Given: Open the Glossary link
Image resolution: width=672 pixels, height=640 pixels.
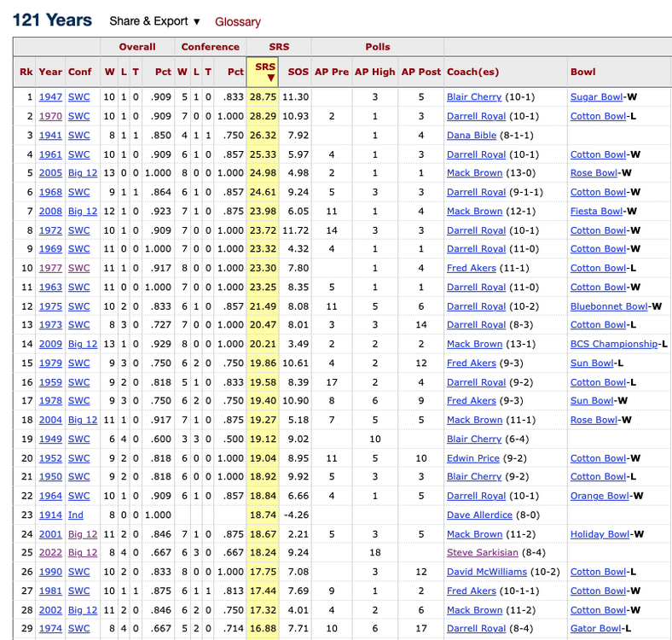Looking at the screenshot, I should [238, 22].
